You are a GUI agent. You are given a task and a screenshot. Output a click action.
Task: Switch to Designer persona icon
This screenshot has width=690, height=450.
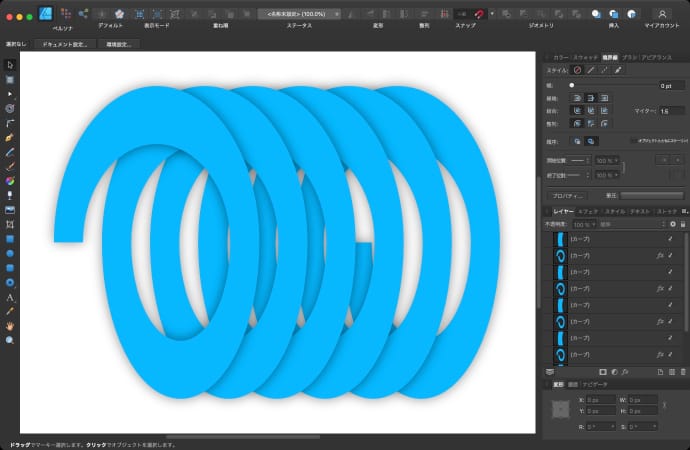tap(45, 13)
